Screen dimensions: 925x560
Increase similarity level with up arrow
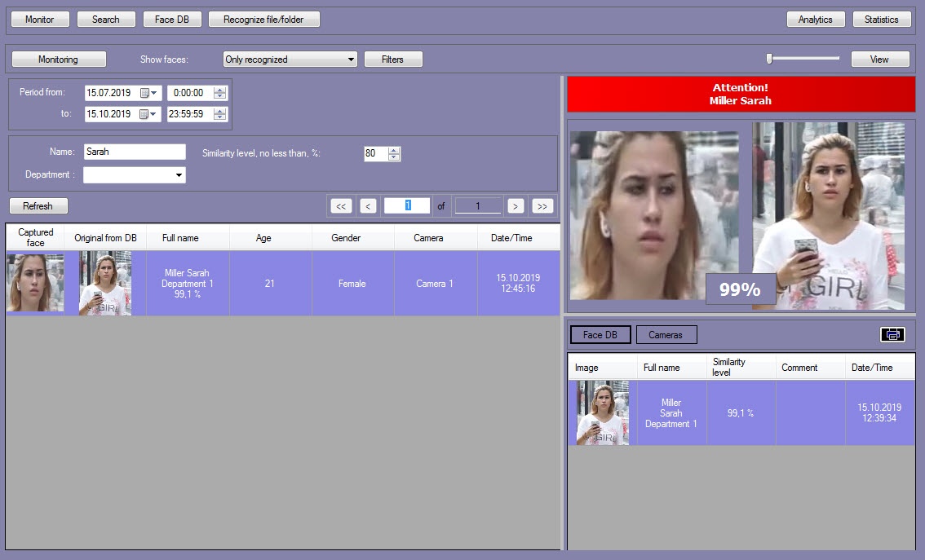(x=395, y=150)
